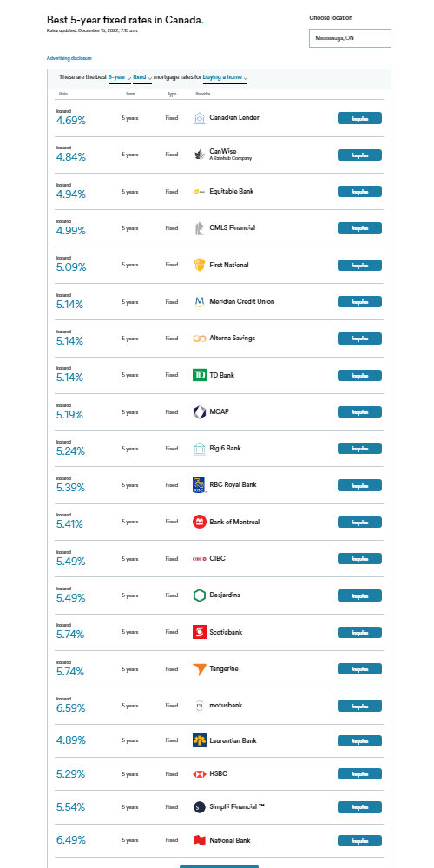434x868 pixels.
Task: Open the 5-year term dropdown
Action: [x=120, y=77]
